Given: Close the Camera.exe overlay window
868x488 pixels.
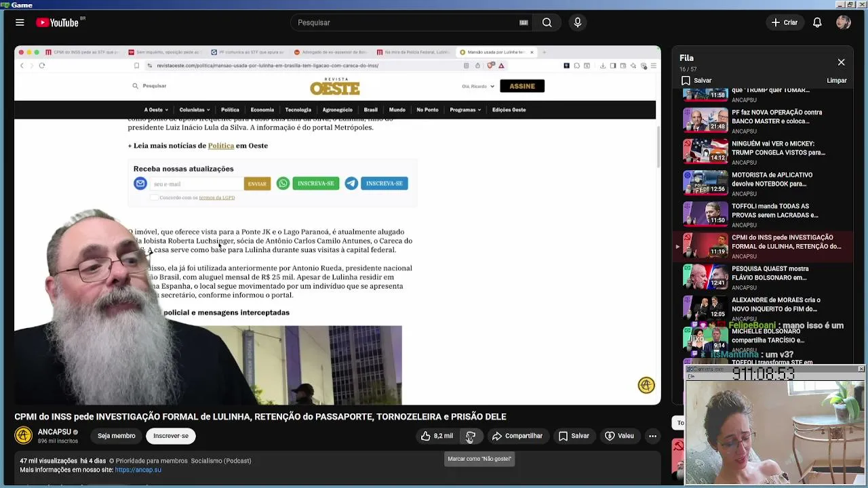Looking at the screenshot, I should point(861,369).
